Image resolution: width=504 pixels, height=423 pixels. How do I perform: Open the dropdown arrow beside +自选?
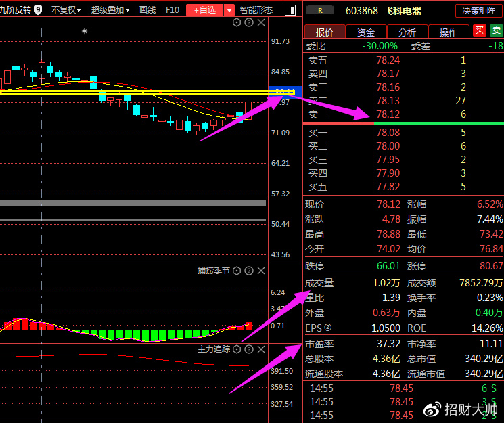[x=229, y=10]
